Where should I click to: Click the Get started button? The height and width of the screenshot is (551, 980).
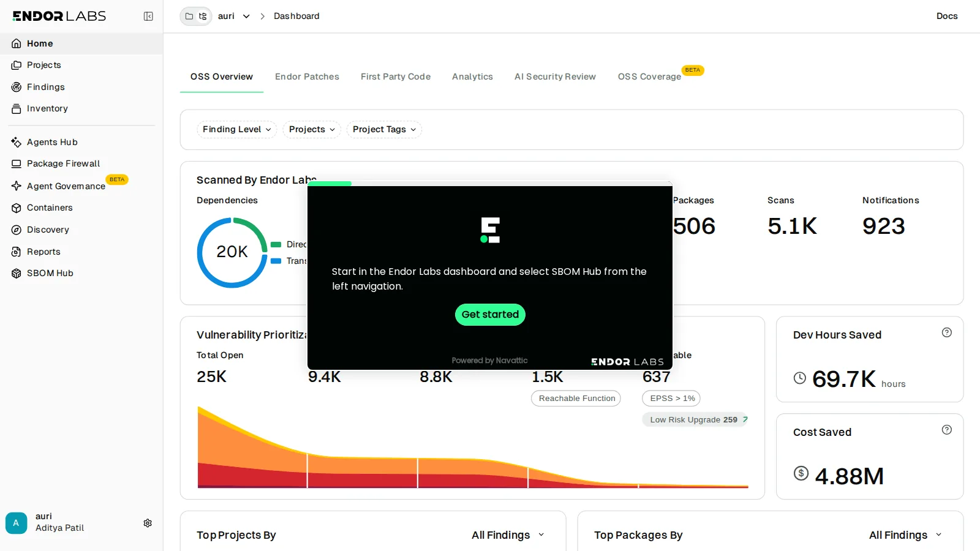click(490, 315)
